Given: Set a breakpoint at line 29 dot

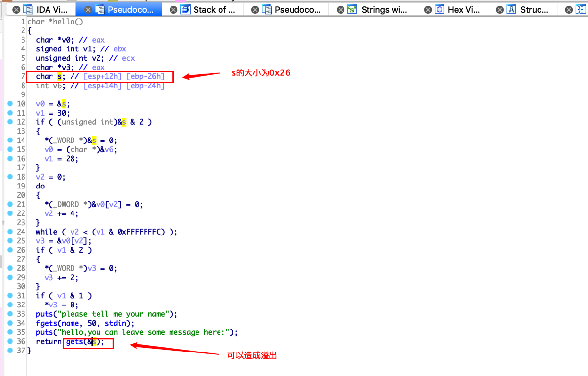Looking at the screenshot, I should (x=10, y=277).
